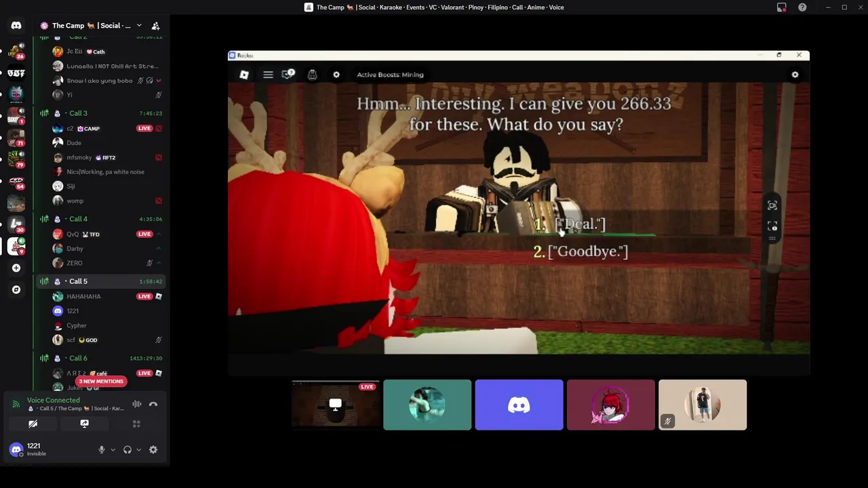The height and width of the screenshot is (488, 868).
Task: Open server icon with 30 badge
Action: tap(16, 224)
